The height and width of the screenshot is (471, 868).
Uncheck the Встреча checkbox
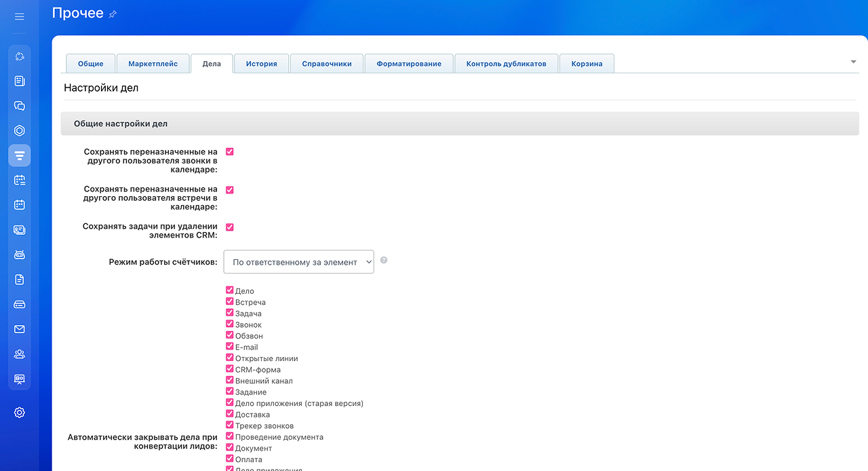click(229, 301)
